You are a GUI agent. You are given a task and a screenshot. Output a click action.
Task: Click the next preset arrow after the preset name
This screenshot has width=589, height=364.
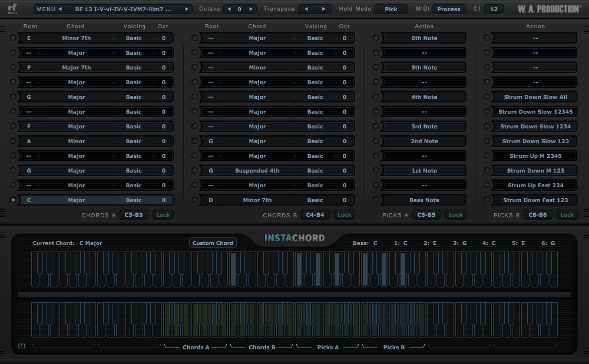pyautogui.click(x=186, y=9)
